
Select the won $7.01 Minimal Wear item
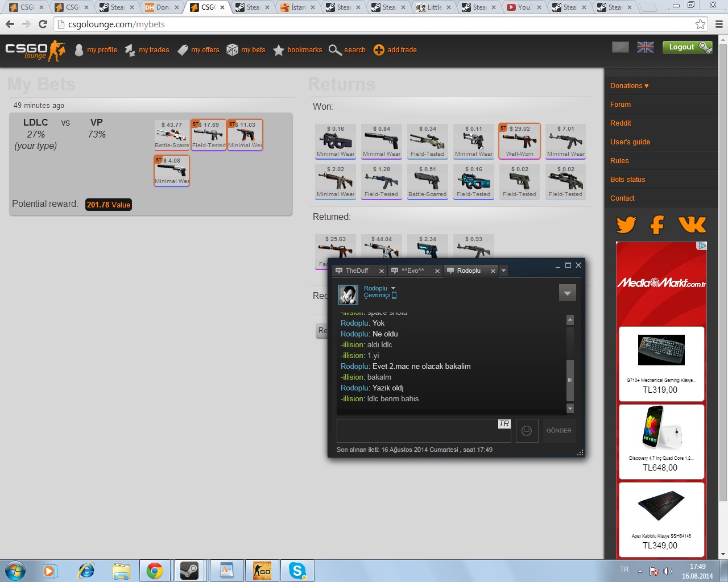(x=566, y=141)
